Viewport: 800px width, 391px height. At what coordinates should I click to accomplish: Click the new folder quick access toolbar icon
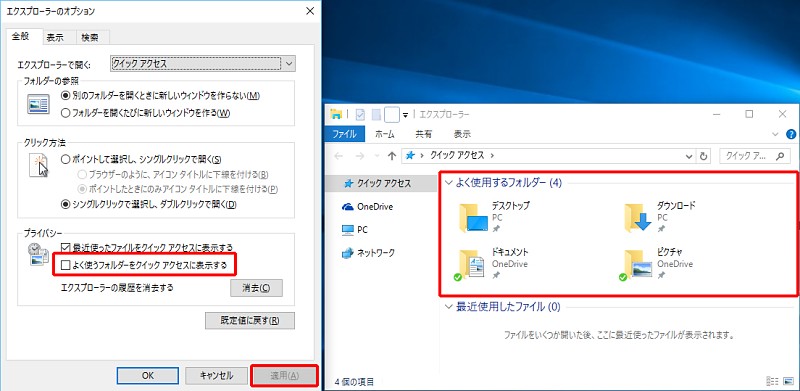tap(376, 114)
